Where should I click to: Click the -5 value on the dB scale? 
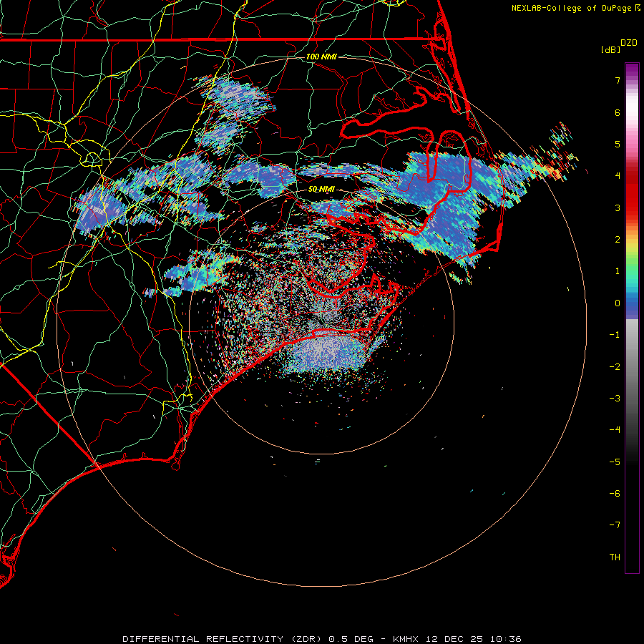click(615, 462)
